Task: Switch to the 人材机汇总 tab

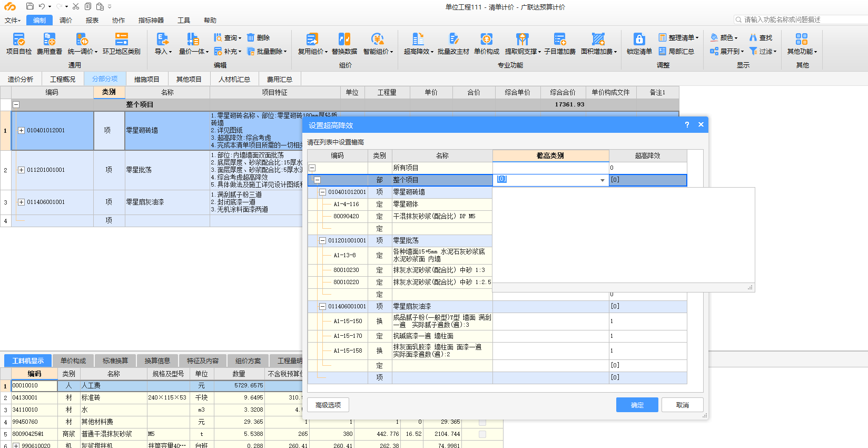Action: click(234, 79)
